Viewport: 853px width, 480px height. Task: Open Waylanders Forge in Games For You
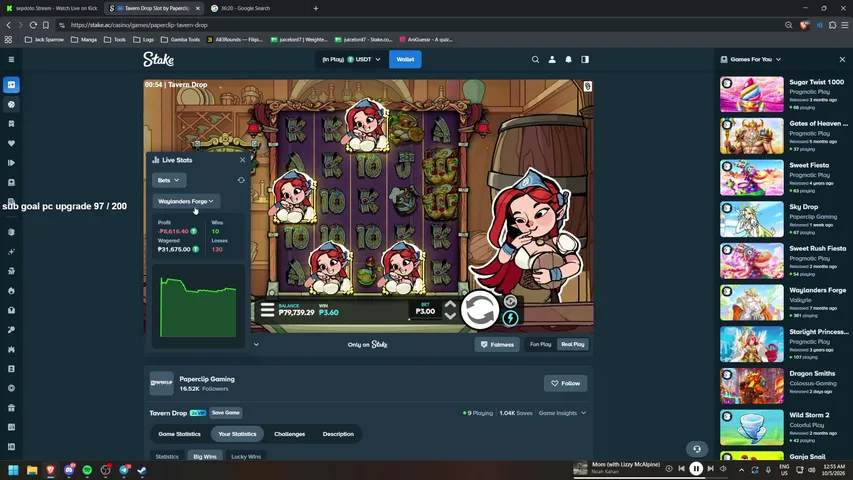(752, 303)
